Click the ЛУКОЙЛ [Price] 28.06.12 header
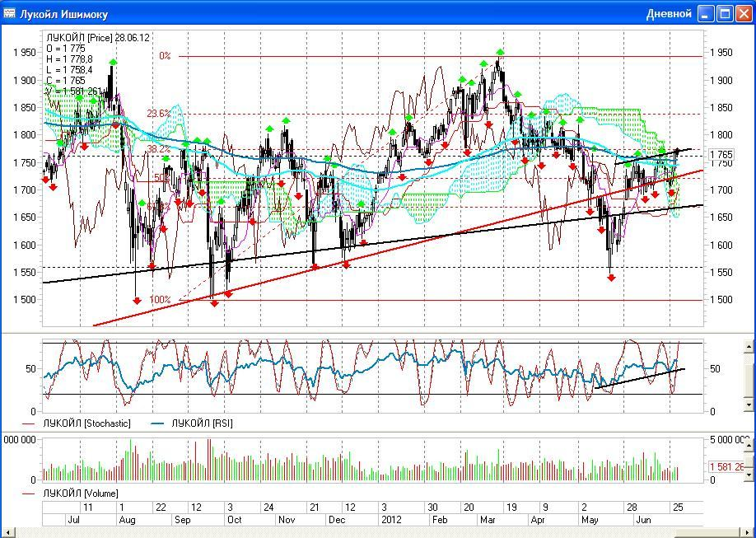 point(98,38)
